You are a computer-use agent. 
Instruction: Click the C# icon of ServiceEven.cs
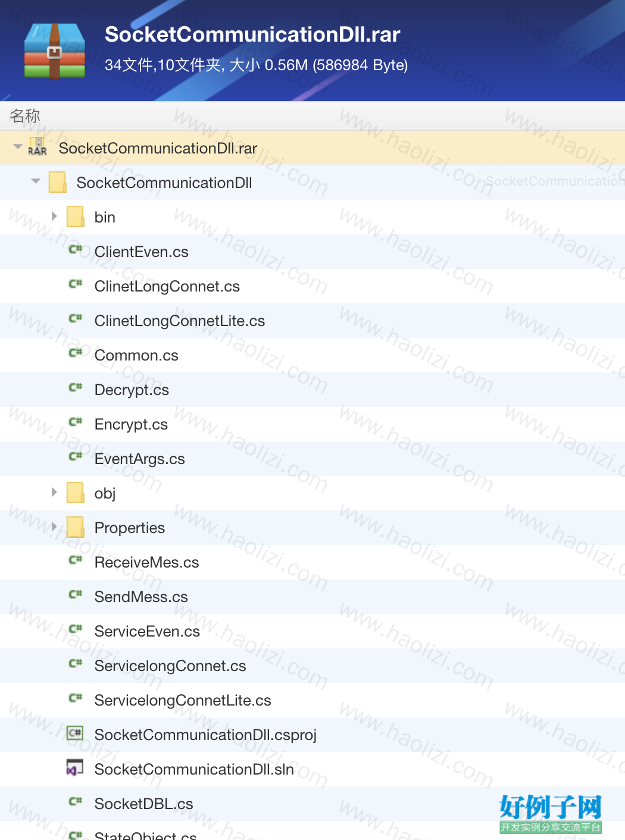pos(76,629)
